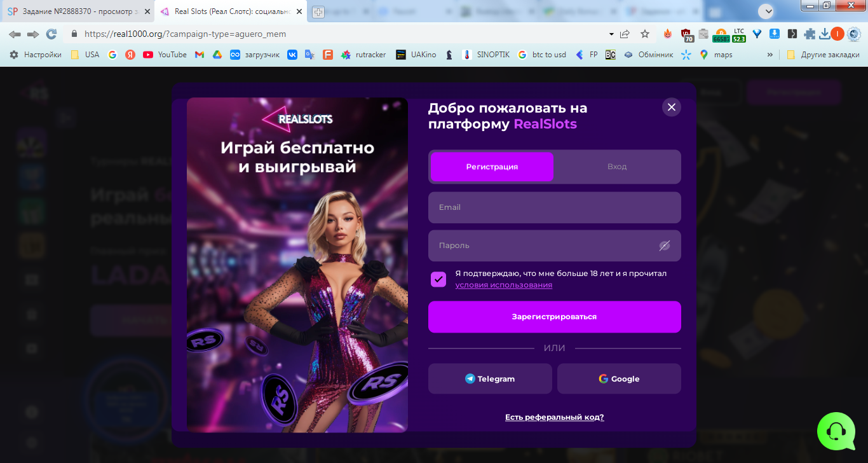Switch to the Вход tab
The image size is (868, 463).
[x=616, y=167]
